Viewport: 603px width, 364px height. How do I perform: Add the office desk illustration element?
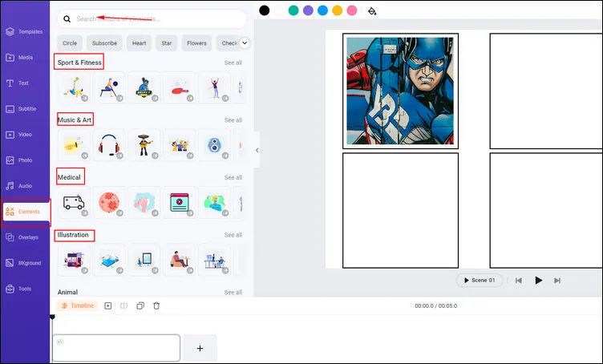(215, 260)
